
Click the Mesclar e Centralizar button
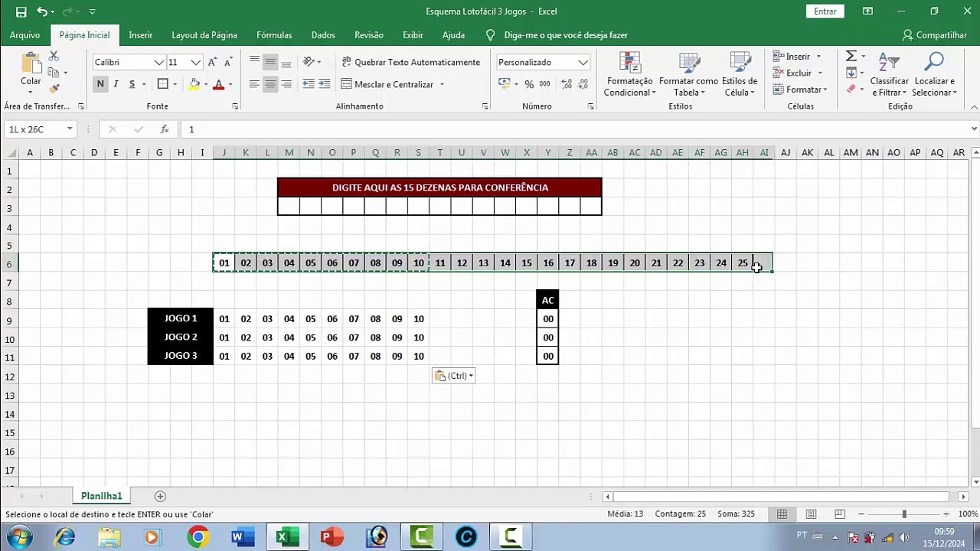(x=387, y=84)
